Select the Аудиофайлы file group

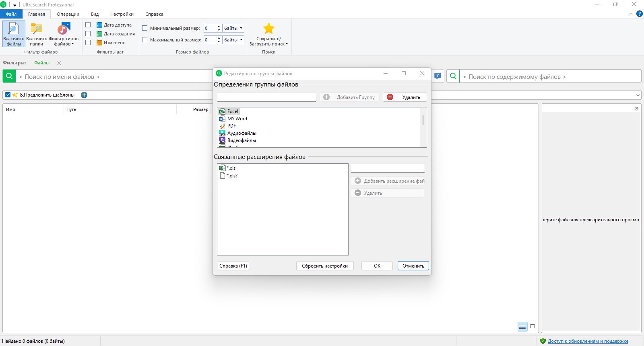coord(237,133)
